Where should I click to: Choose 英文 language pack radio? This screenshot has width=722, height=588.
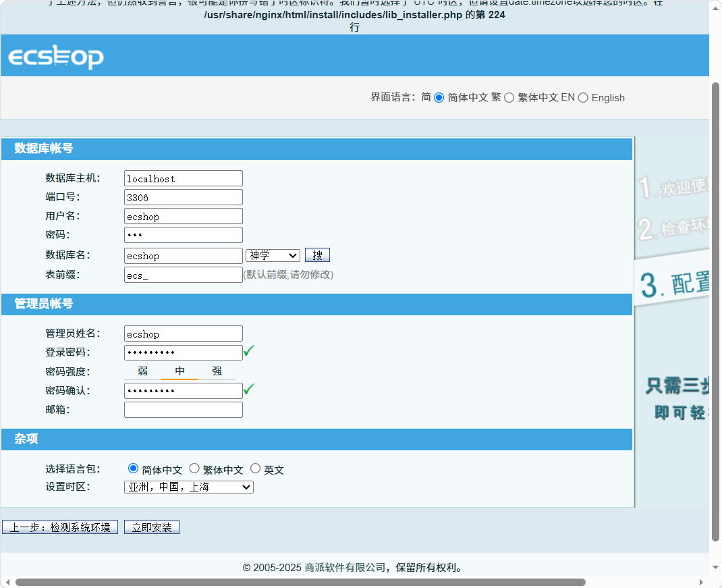click(255, 469)
